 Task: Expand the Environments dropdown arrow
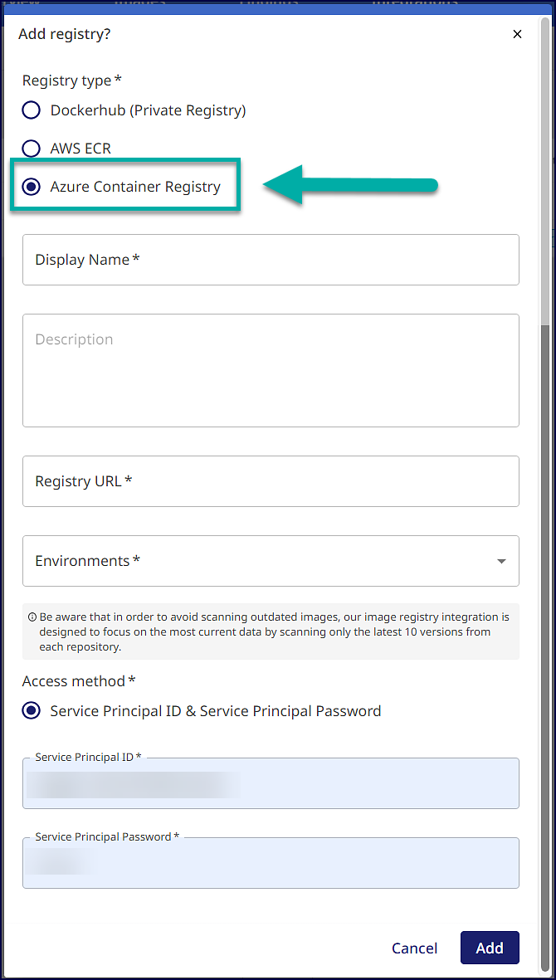501,561
